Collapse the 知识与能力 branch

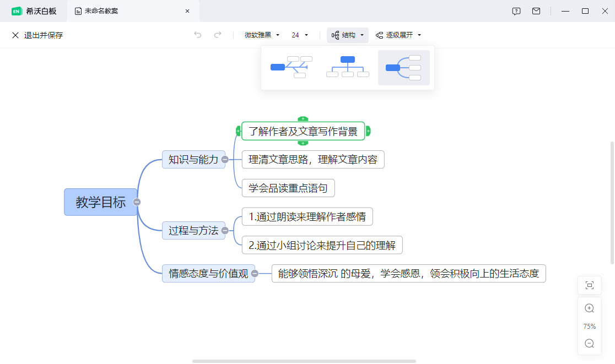225,160
